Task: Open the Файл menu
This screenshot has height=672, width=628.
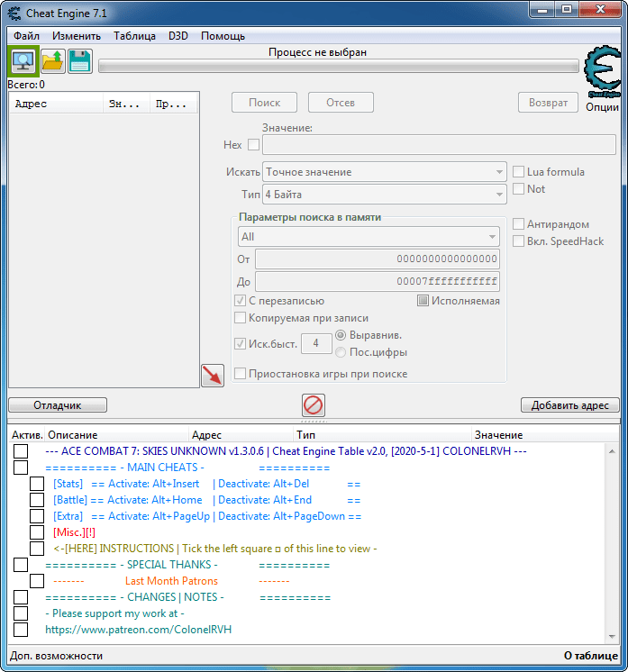Action: [26, 36]
